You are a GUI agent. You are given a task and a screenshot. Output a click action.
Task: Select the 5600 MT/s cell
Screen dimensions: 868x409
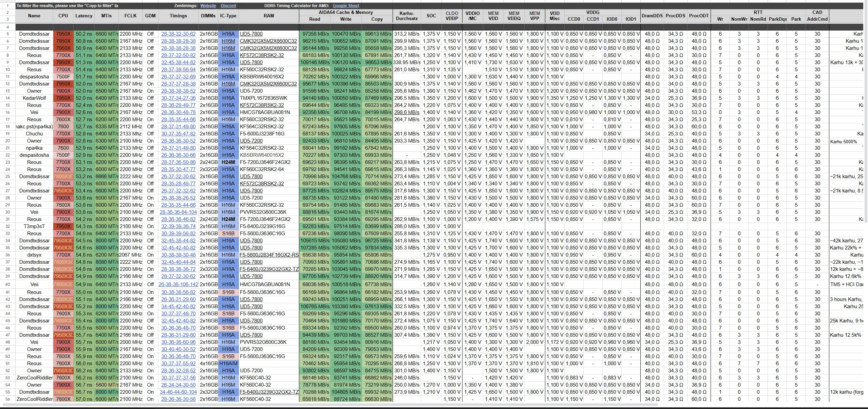pyautogui.click(x=107, y=385)
